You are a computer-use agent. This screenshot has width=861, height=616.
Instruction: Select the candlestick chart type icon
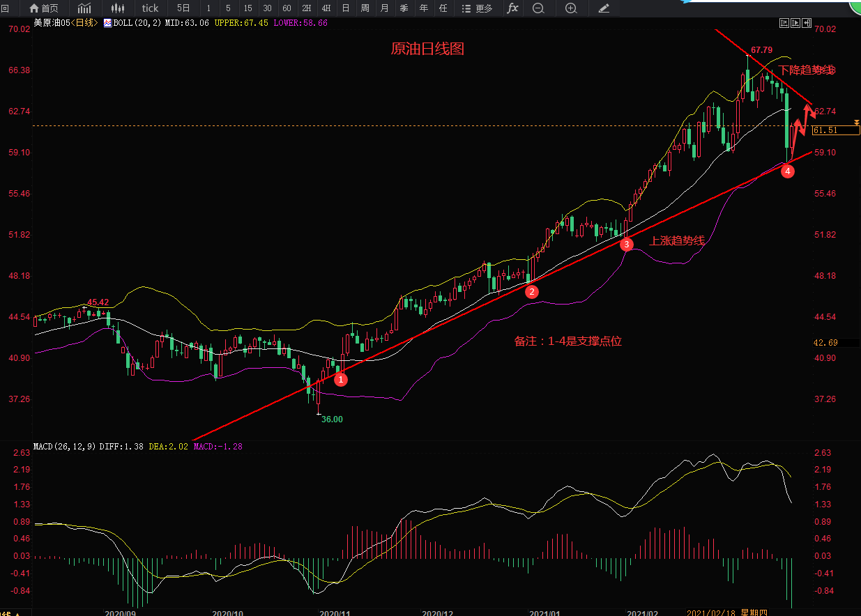[118, 8]
